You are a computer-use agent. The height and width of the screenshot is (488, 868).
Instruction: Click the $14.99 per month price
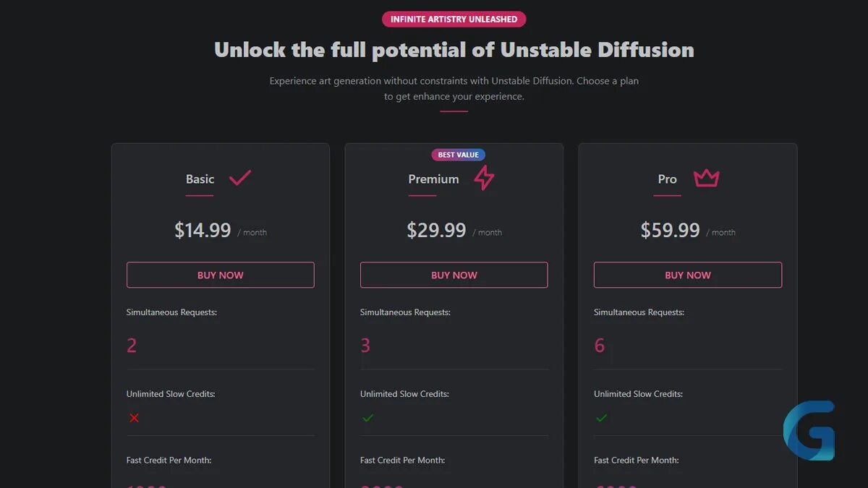click(x=221, y=231)
